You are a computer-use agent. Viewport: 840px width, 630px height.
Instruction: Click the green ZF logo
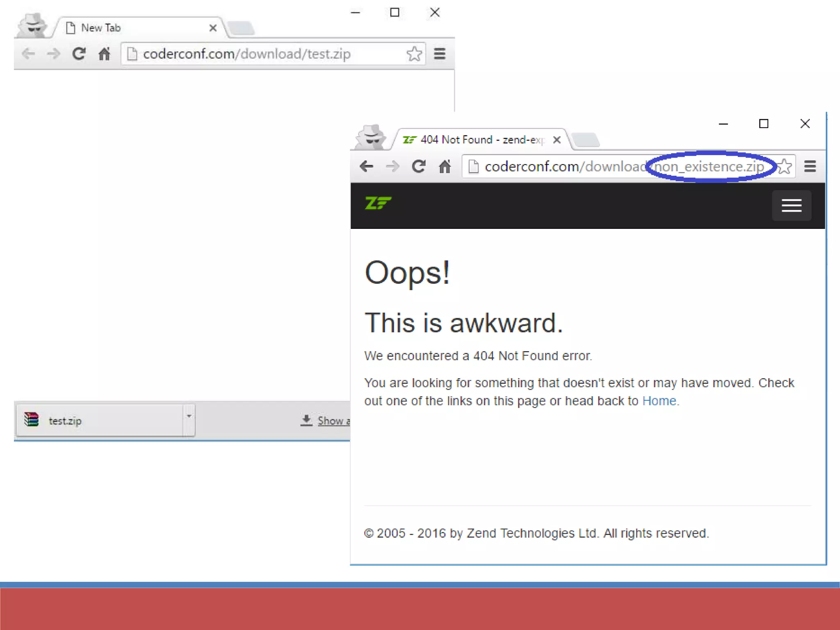point(378,203)
